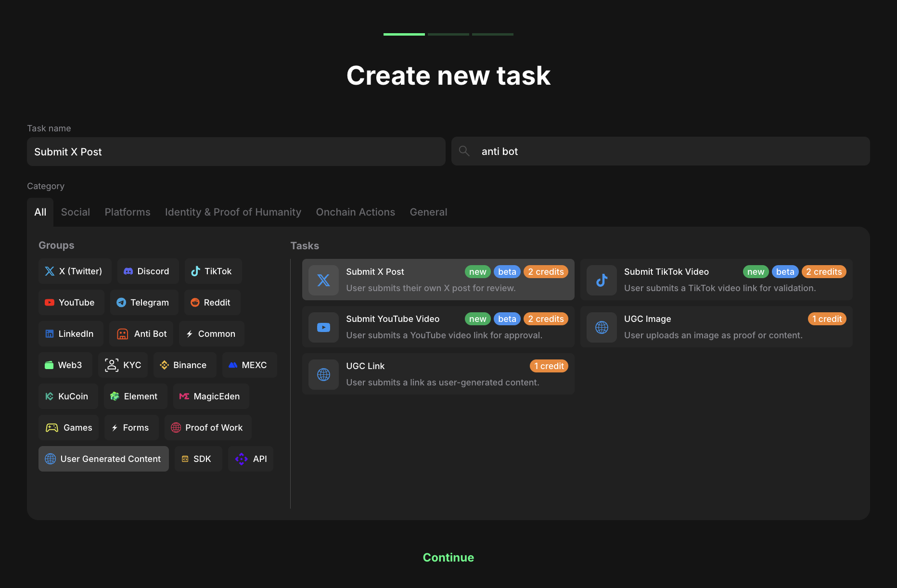This screenshot has height=588, width=897.
Task: Click the 2 credits badge on Submit X Post
Action: [546, 272]
